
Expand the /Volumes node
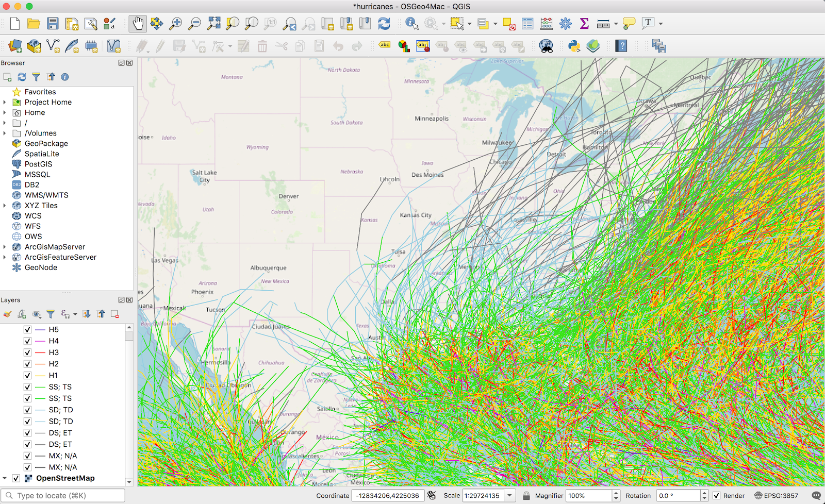5,133
